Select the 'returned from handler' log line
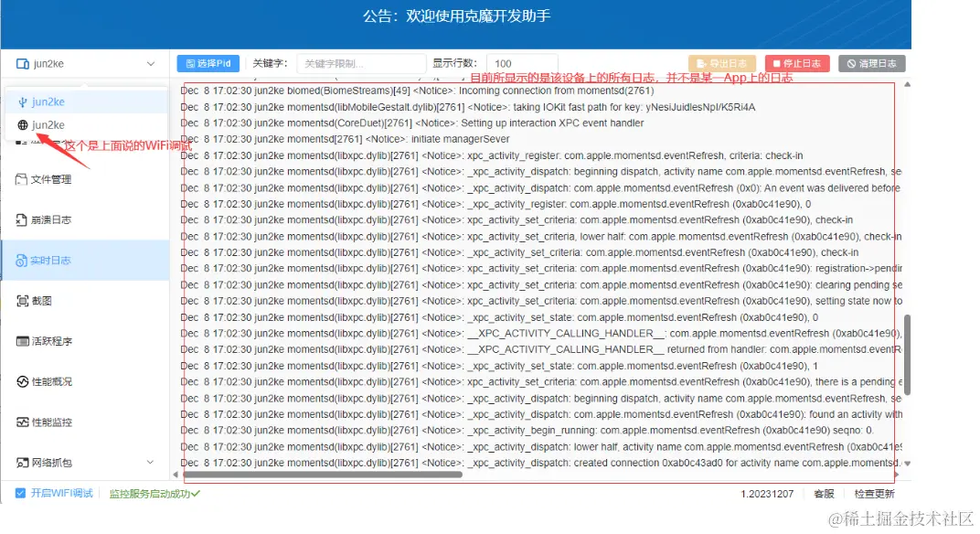The image size is (980, 534). (540, 349)
